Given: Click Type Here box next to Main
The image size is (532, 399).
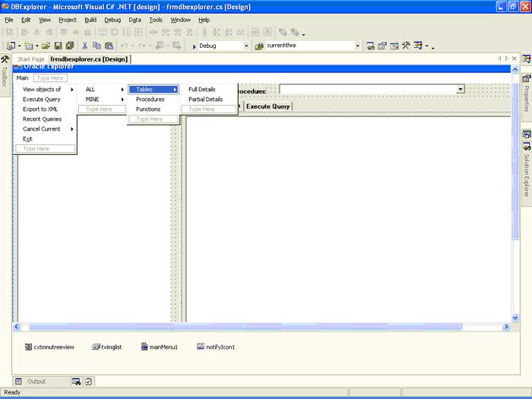Looking at the screenshot, I should coord(50,78).
